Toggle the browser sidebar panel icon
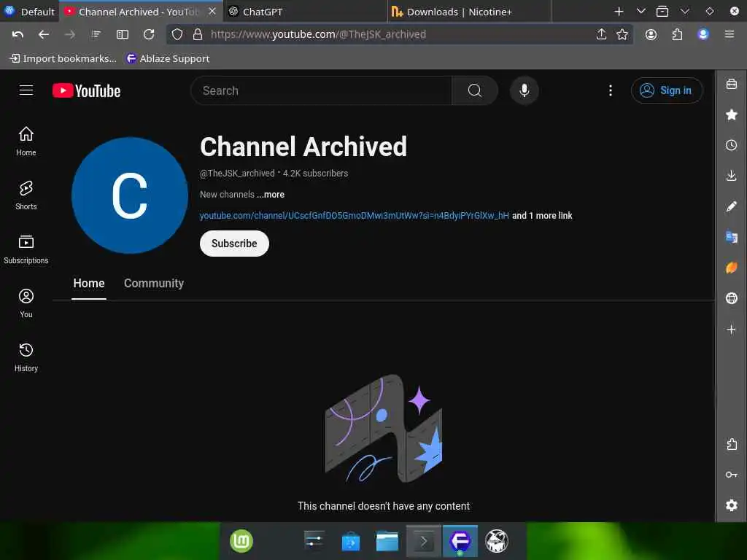 123,34
